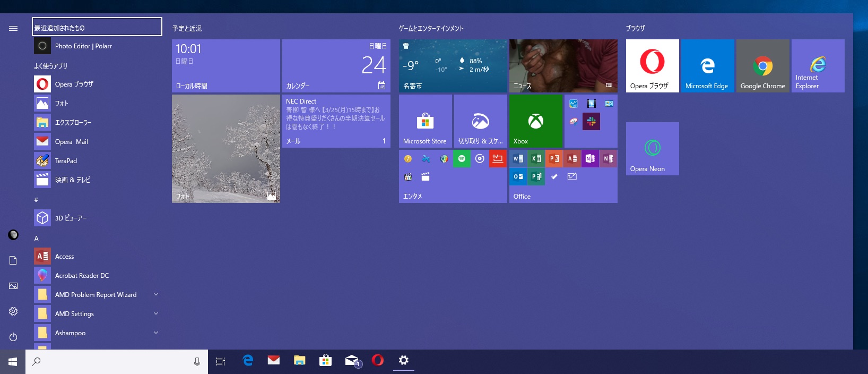
Task: Open Documents from the Start sidebar
Action: click(x=13, y=260)
